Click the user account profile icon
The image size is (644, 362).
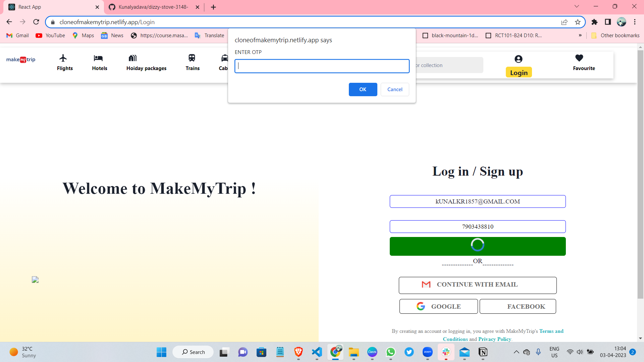pos(519,59)
